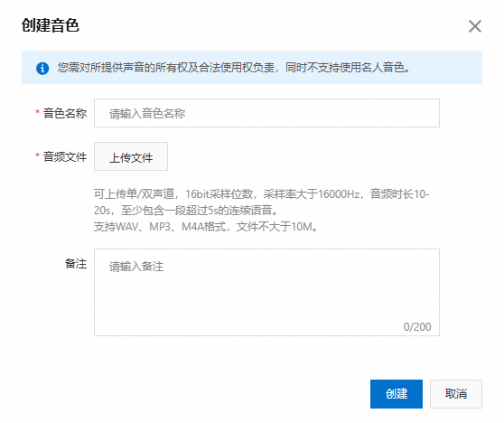Click the 音色名称 field label
The width and height of the screenshot is (504, 423).
65,113
